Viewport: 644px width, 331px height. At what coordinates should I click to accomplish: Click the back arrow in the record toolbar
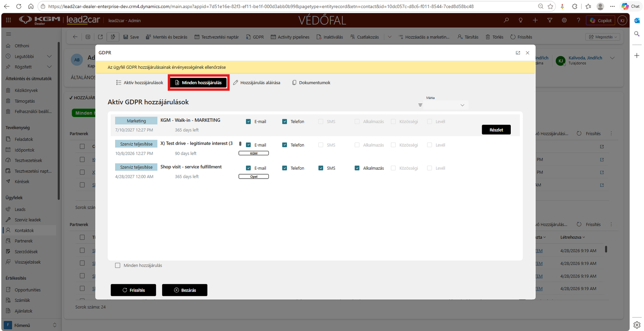pos(75,37)
